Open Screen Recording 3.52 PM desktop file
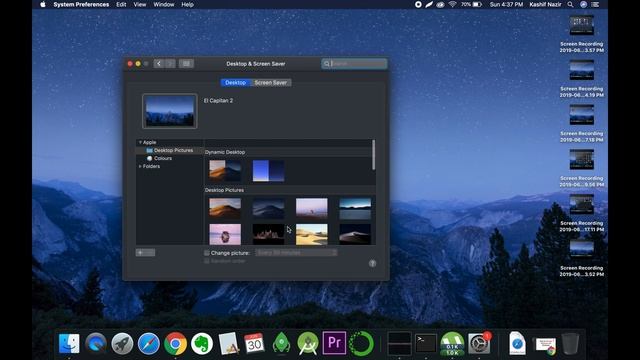Viewport: 640px width, 360px height. pos(581,258)
